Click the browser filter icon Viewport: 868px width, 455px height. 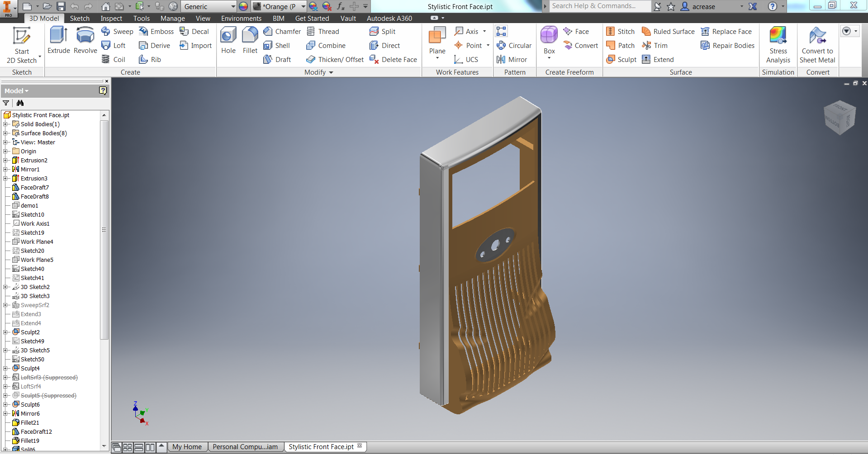coord(6,103)
